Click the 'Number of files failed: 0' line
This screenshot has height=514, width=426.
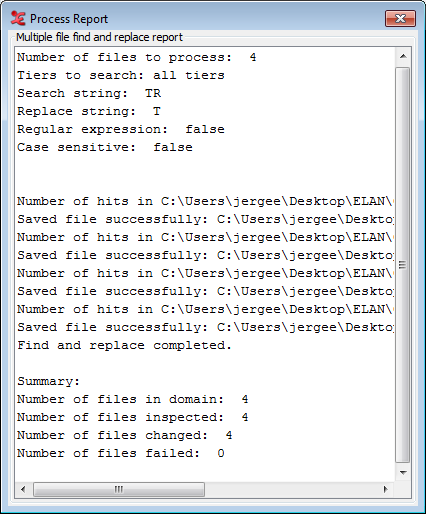(121, 453)
